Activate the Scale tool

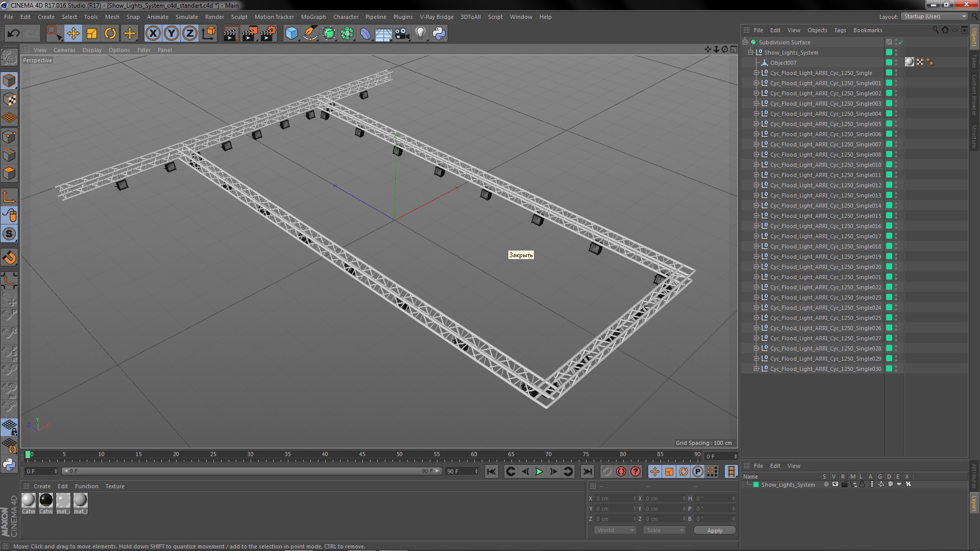pyautogui.click(x=92, y=34)
